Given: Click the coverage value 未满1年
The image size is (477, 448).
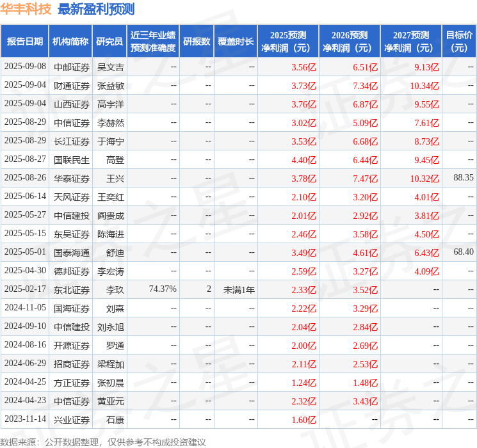Looking at the screenshot, I should [x=239, y=290].
